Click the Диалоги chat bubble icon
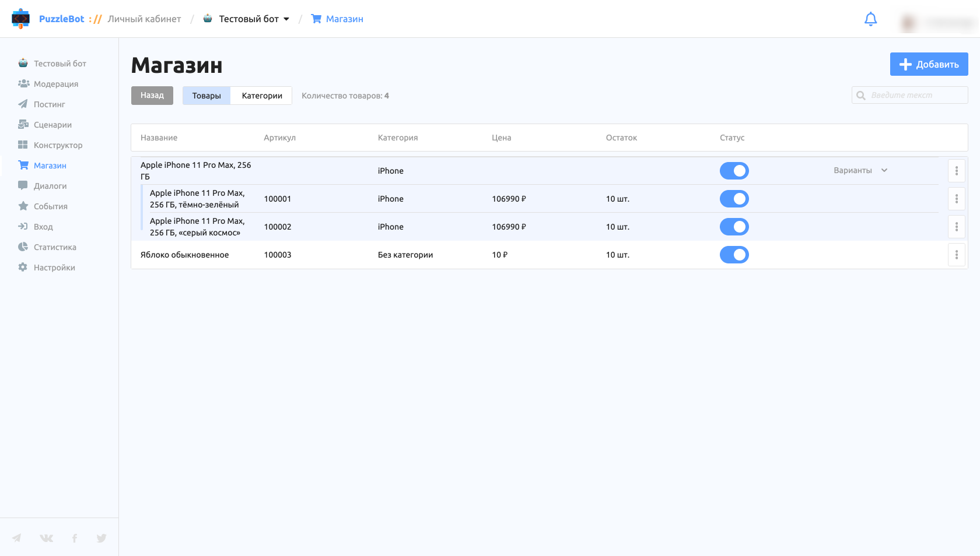This screenshot has height=556, width=980. pyautogui.click(x=23, y=185)
